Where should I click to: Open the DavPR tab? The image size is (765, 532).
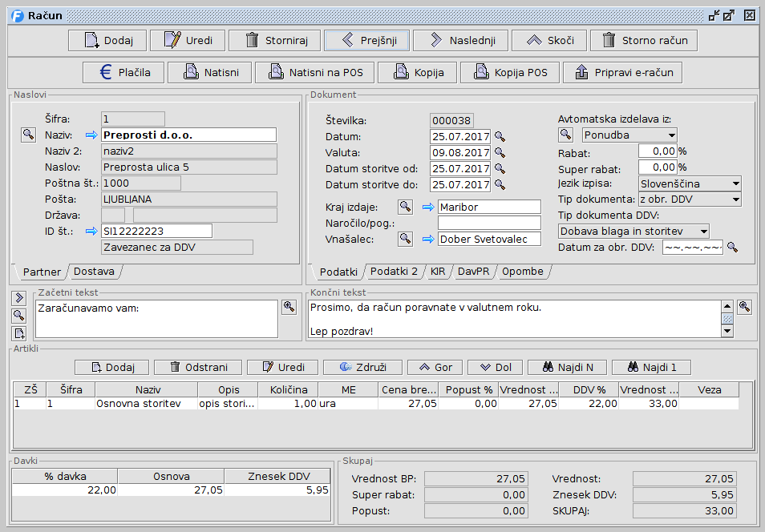point(473,272)
